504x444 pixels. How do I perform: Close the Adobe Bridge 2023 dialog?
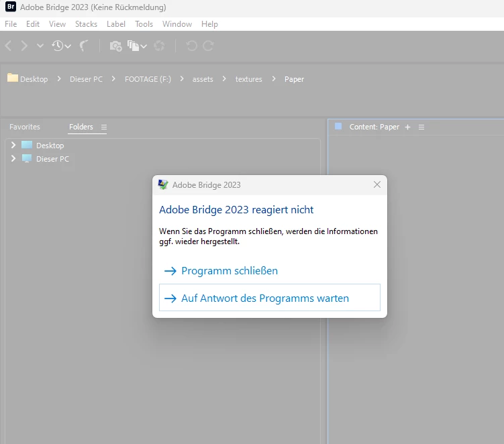[x=377, y=184]
